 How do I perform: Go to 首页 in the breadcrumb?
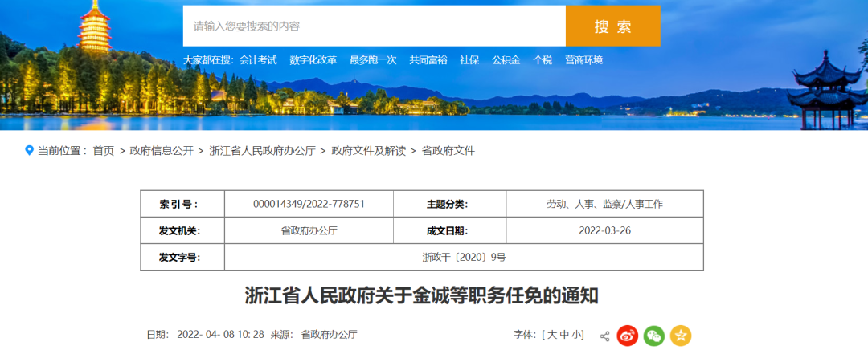104,150
